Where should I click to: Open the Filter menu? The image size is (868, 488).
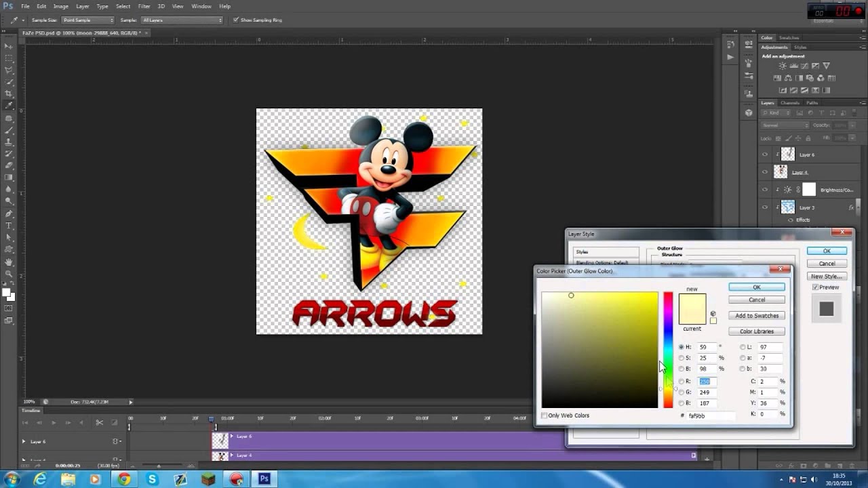click(x=144, y=6)
